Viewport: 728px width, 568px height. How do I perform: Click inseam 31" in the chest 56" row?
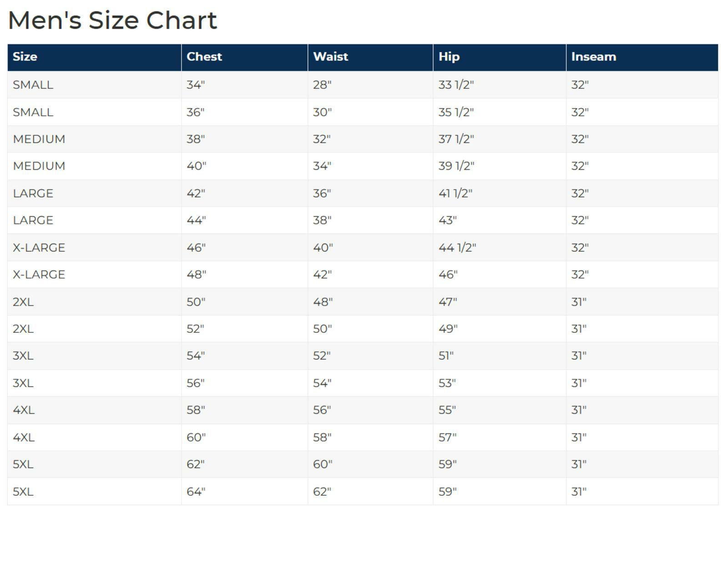[x=579, y=383]
